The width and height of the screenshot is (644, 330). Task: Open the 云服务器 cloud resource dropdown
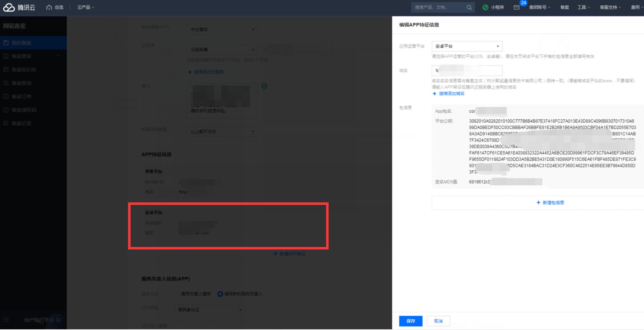coord(222,50)
